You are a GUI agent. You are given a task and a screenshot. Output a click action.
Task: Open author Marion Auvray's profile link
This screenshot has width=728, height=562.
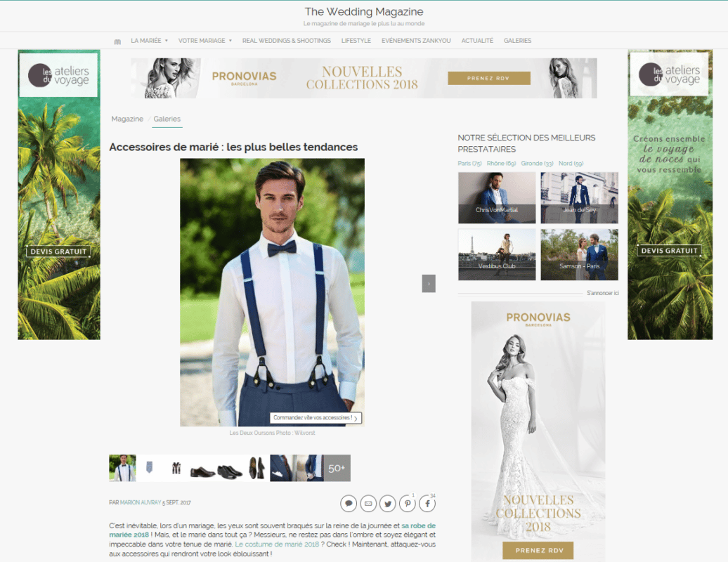(x=140, y=503)
